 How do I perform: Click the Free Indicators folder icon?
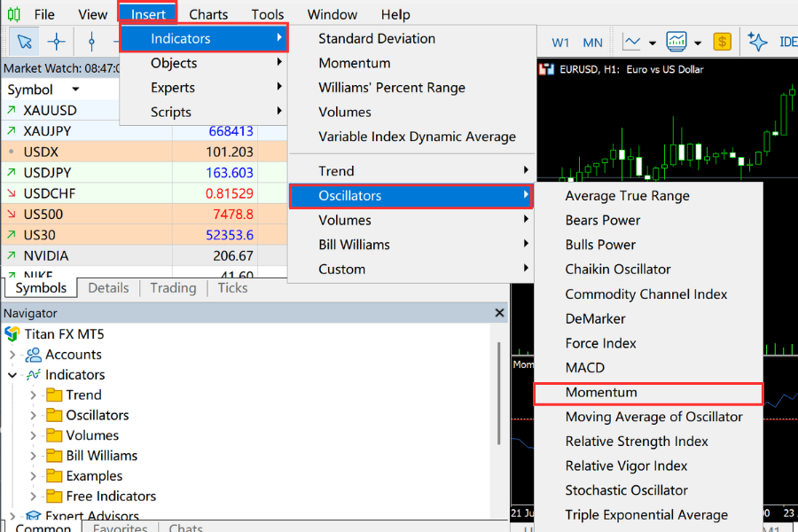pyautogui.click(x=54, y=496)
